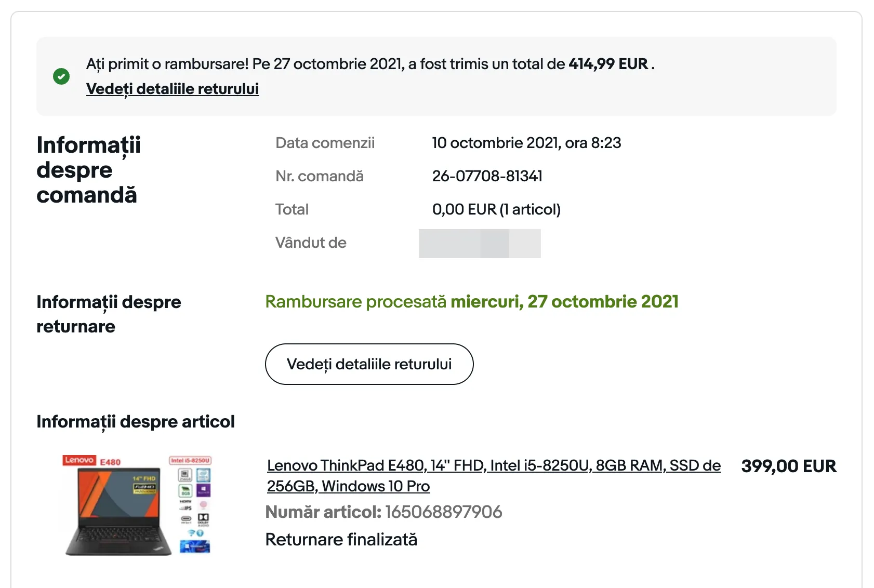Click the Informații despre returnare heading
This screenshot has width=874, height=588.
tap(109, 314)
